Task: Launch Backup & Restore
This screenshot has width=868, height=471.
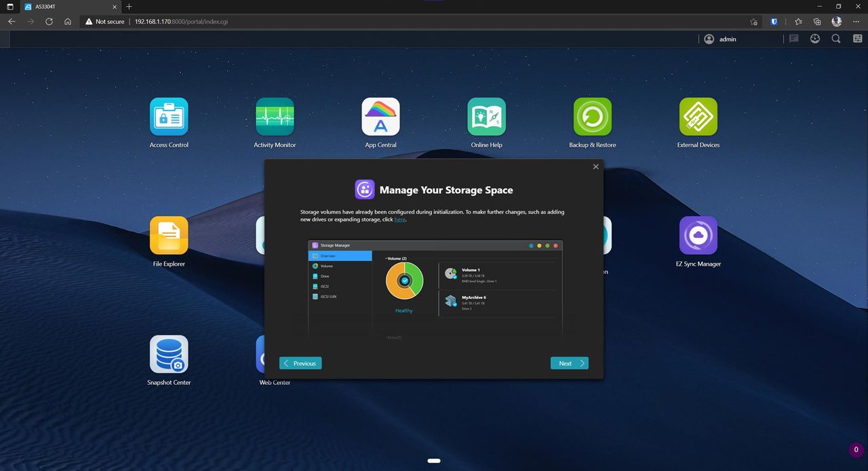Action: tap(592, 117)
